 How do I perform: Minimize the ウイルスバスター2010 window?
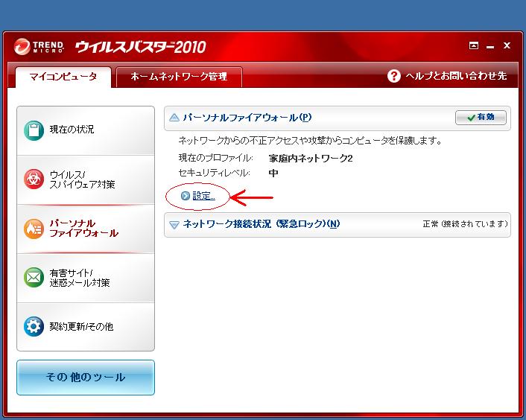490,46
